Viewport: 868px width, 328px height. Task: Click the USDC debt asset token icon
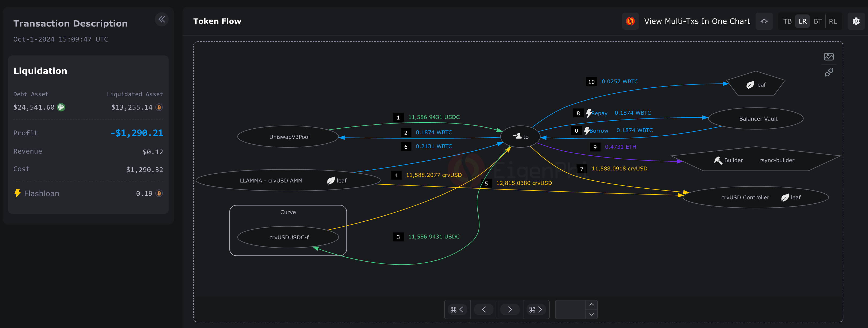click(x=61, y=107)
